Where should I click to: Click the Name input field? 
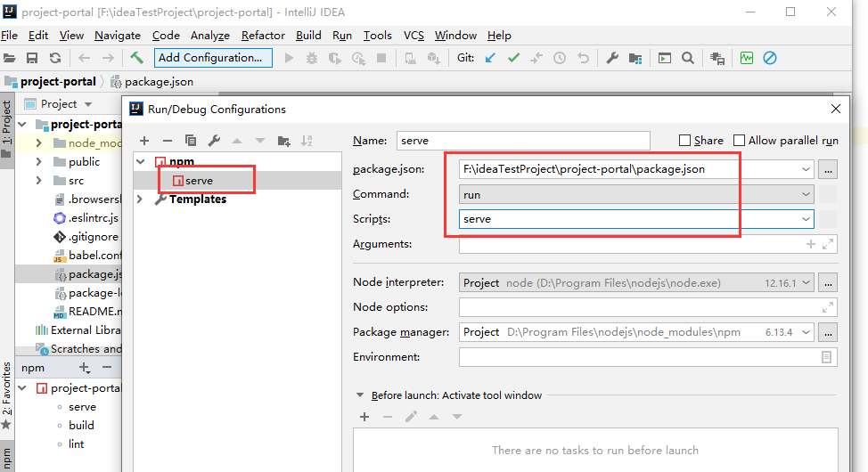pos(523,141)
